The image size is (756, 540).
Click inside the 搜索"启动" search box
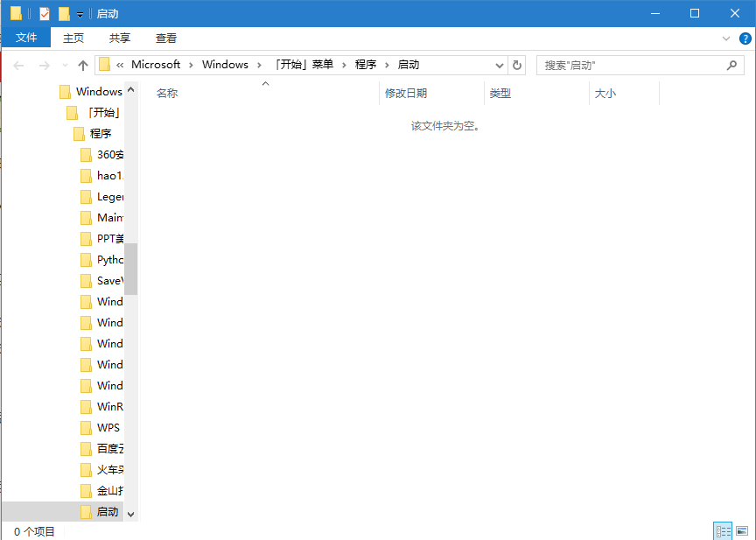click(x=639, y=65)
